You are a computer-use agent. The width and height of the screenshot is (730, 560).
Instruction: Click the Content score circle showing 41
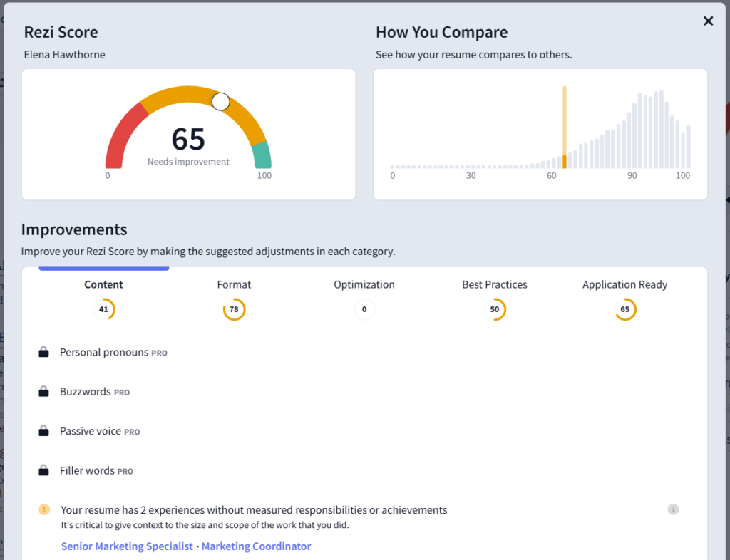pyautogui.click(x=103, y=309)
